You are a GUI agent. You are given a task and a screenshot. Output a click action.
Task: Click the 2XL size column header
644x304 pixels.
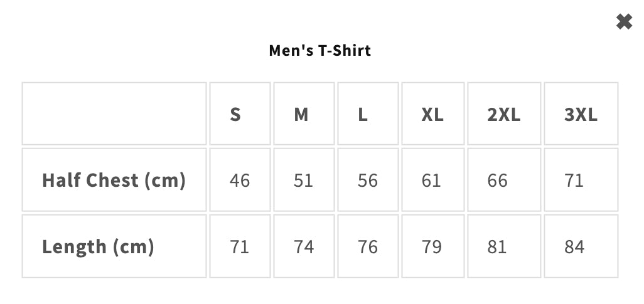coord(504,115)
